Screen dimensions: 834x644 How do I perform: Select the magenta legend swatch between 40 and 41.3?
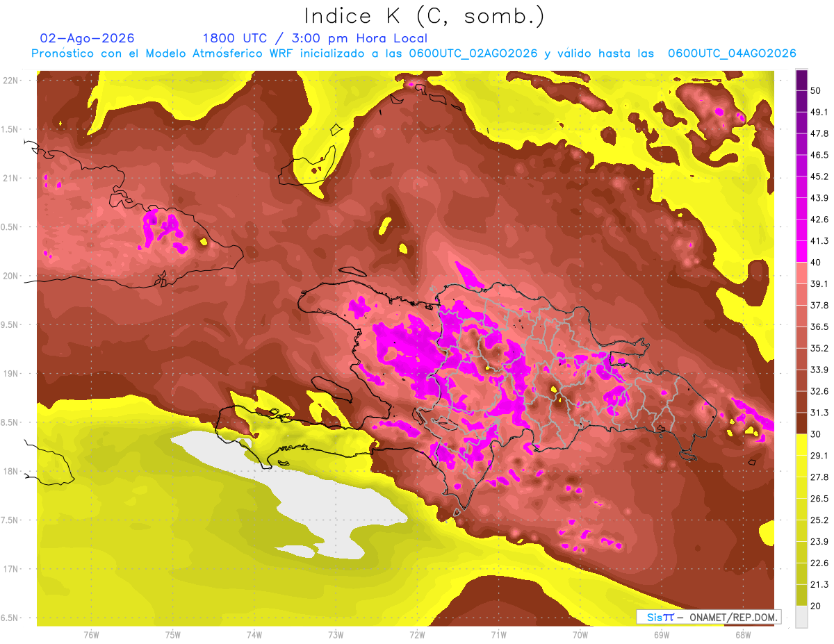click(801, 251)
